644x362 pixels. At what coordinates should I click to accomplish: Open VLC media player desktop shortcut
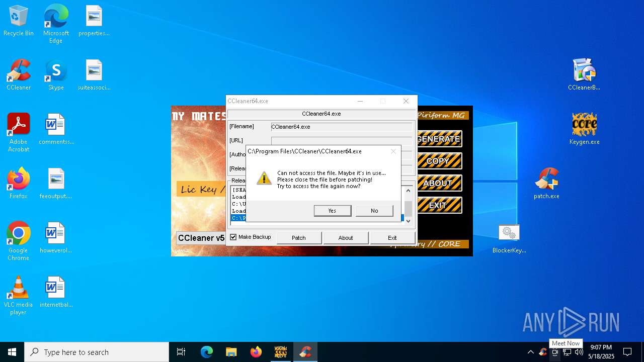click(x=19, y=296)
